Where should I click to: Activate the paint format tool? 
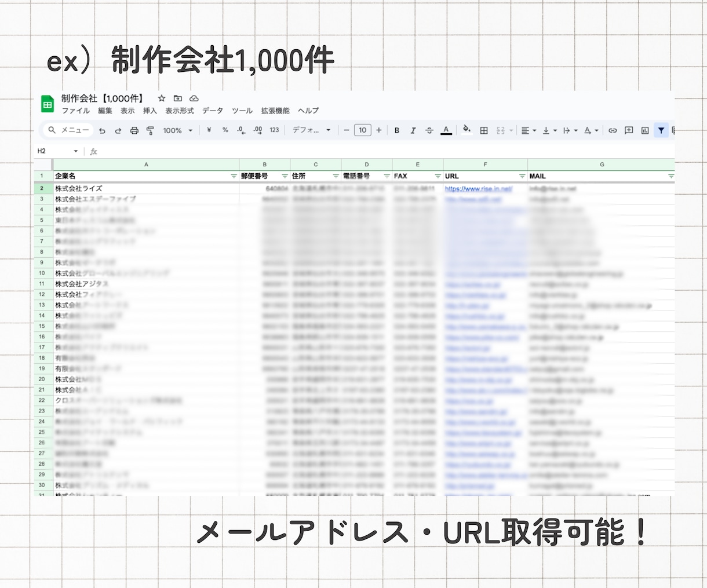(150, 130)
